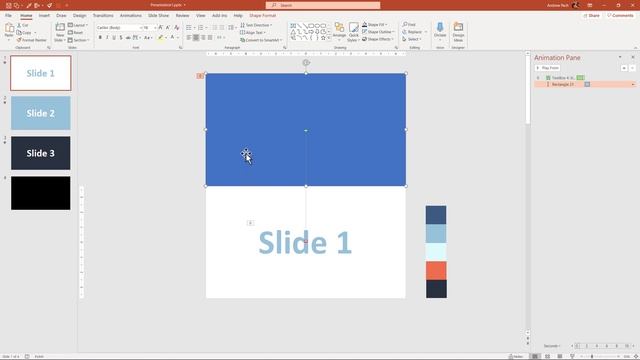Viewport: 640px width, 360px height.
Task: Toggle Center alignment paragraph button
Action: [196, 38]
